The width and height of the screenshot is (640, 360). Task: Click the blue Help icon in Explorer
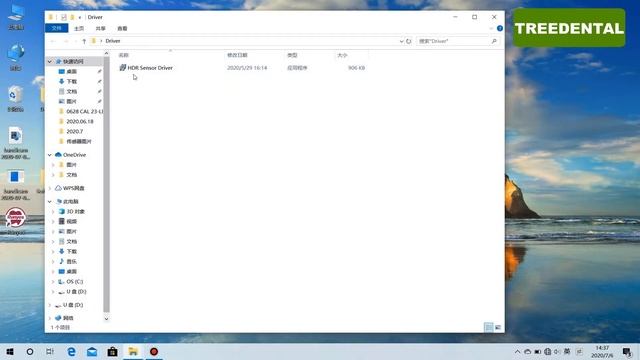(x=500, y=28)
